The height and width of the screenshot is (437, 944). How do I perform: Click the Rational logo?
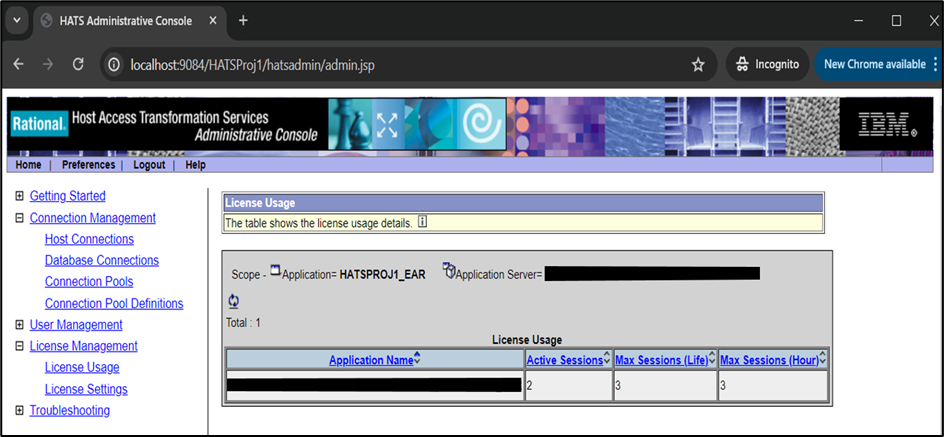click(x=39, y=125)
